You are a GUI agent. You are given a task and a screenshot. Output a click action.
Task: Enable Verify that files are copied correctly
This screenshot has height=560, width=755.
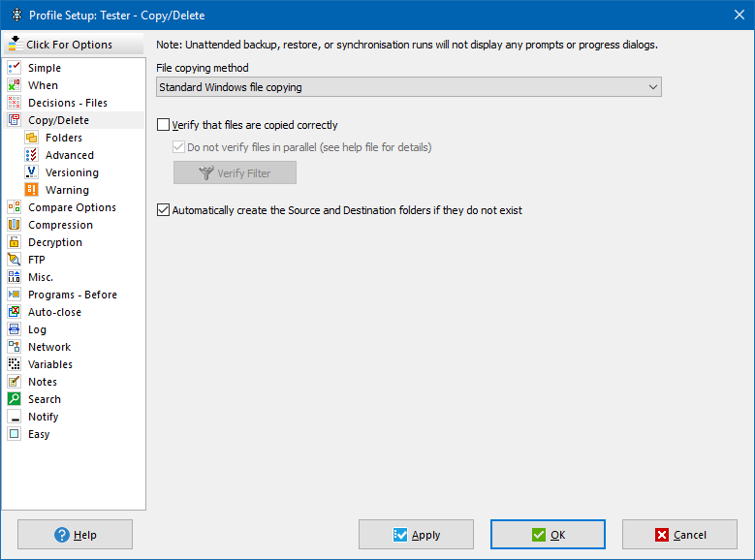(163, 125)
